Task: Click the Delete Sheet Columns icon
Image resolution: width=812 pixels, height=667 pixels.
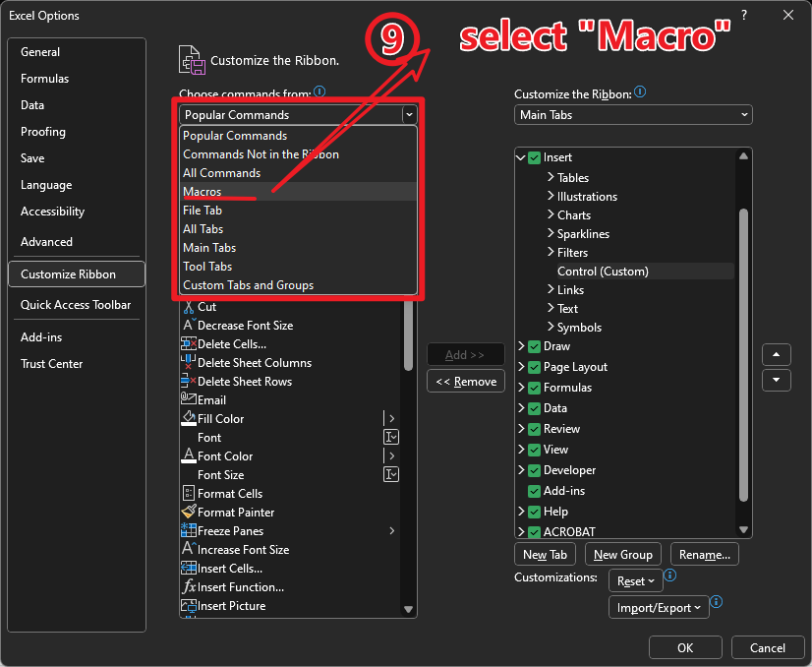Action: [189, 362]
